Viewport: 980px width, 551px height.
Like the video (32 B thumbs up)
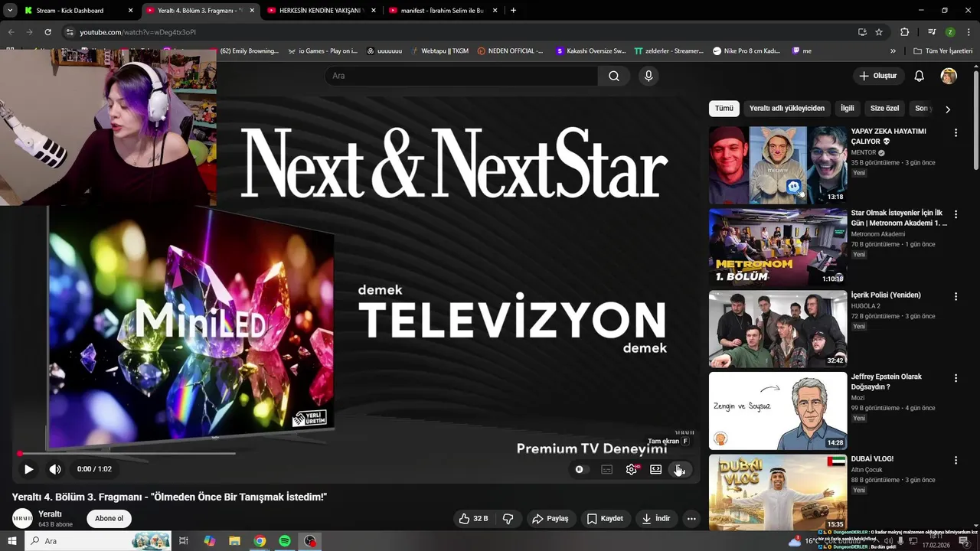tap(473, 518)
